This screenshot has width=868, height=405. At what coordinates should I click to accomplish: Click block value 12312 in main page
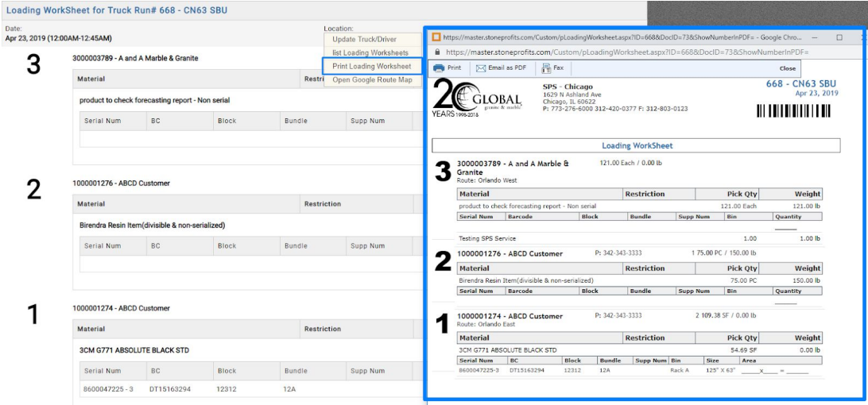pos(227,389)
